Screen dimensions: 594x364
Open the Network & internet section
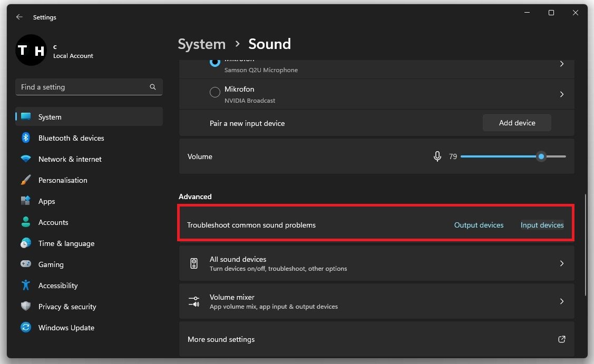70,159
